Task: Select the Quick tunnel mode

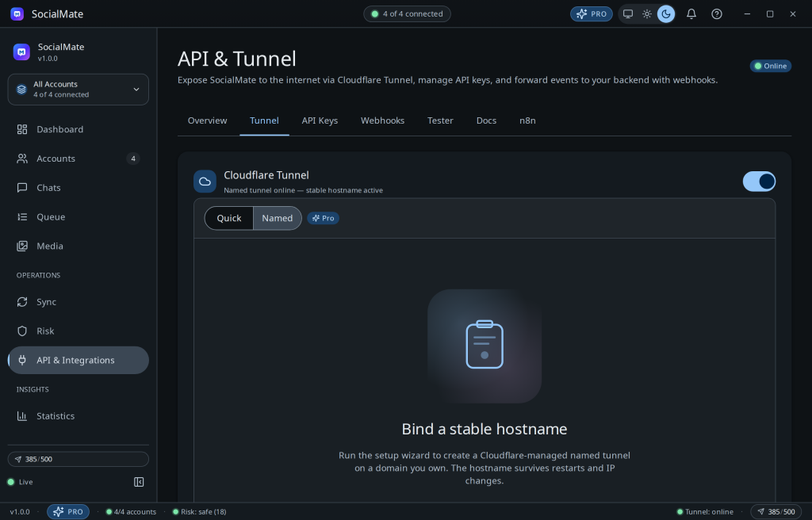Action: pyautogui.click(x=229, y=218)
